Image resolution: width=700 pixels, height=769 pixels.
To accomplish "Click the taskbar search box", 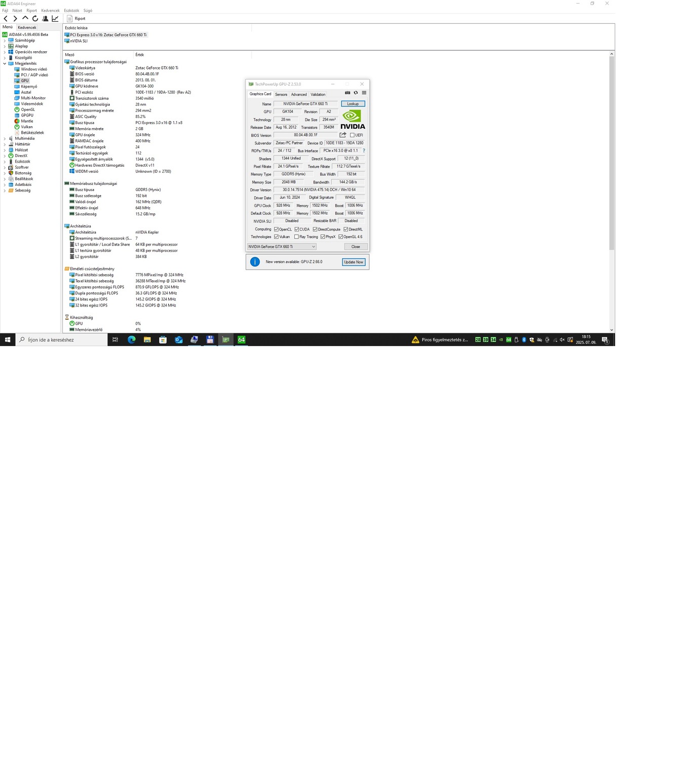I will (x=62, y=340).
